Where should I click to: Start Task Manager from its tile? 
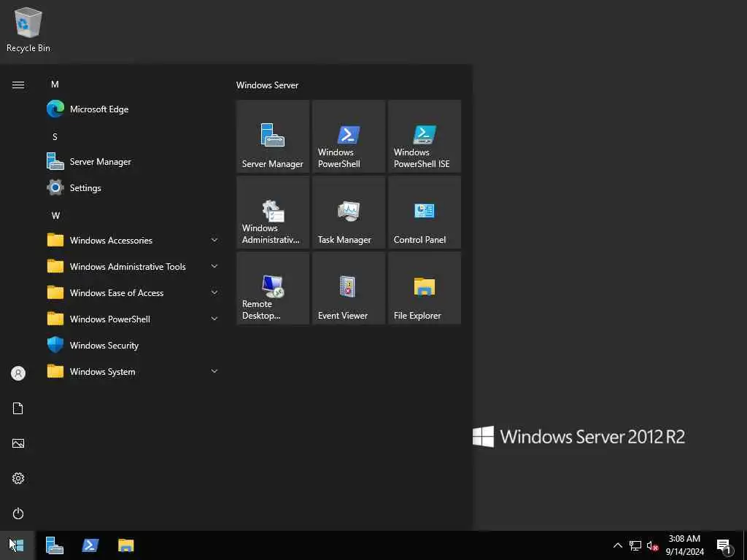[348, 212]
